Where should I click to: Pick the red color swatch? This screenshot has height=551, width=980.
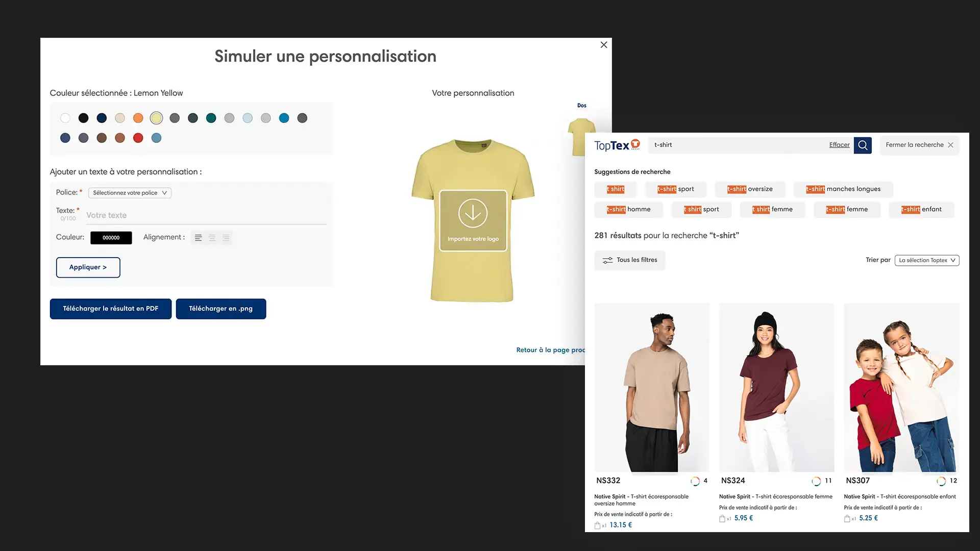click(x=138, y=138)
